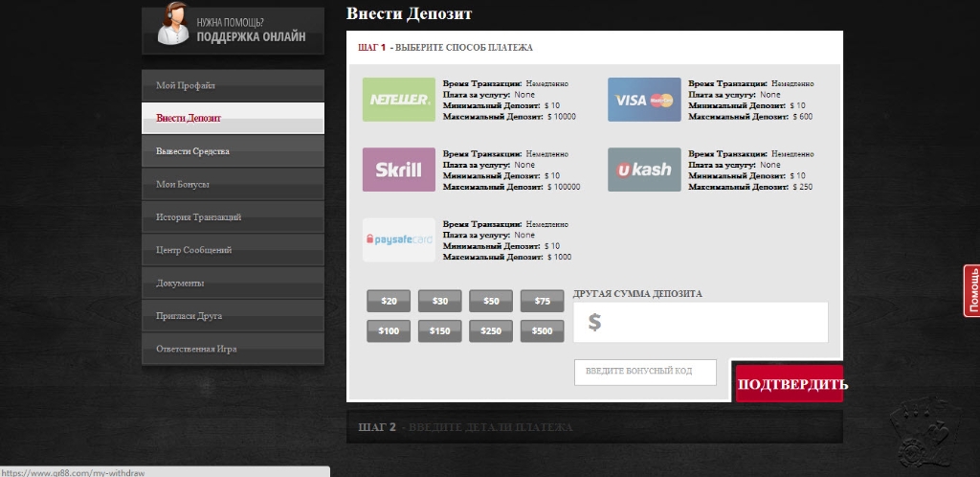Open Документы menu item
This screenshot has width=980, height=477.
233,284
